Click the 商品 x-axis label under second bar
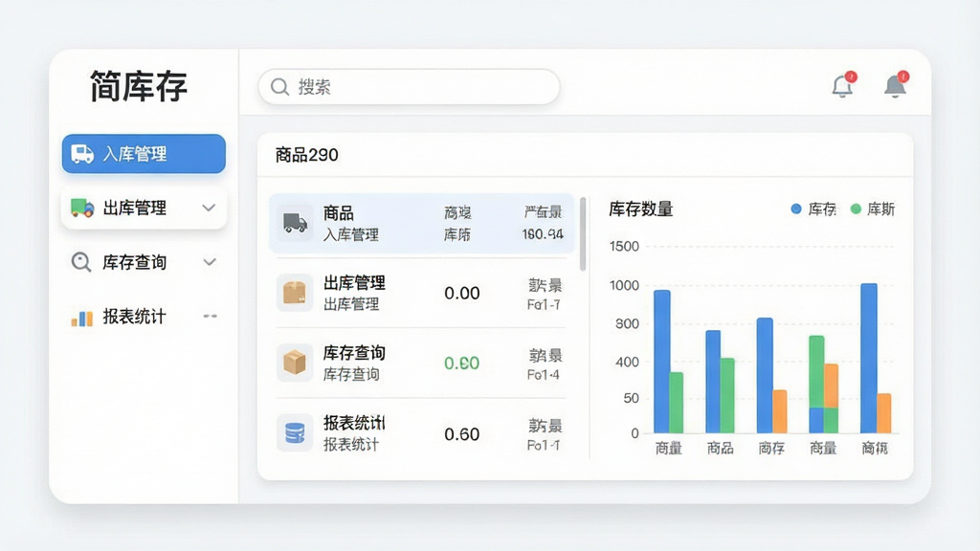Image resolution: width=980 pixels, height=551 pixels. click(x=720, y=448)
